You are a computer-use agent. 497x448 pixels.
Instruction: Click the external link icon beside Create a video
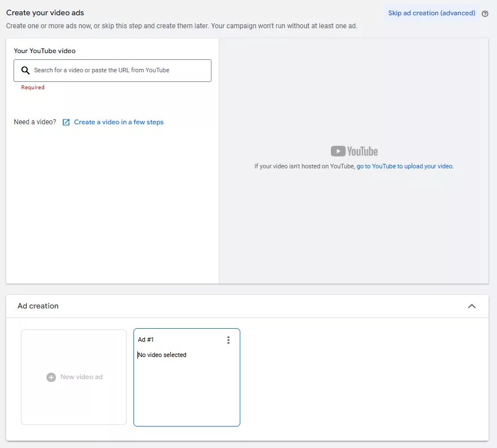[x=66, y=122]
